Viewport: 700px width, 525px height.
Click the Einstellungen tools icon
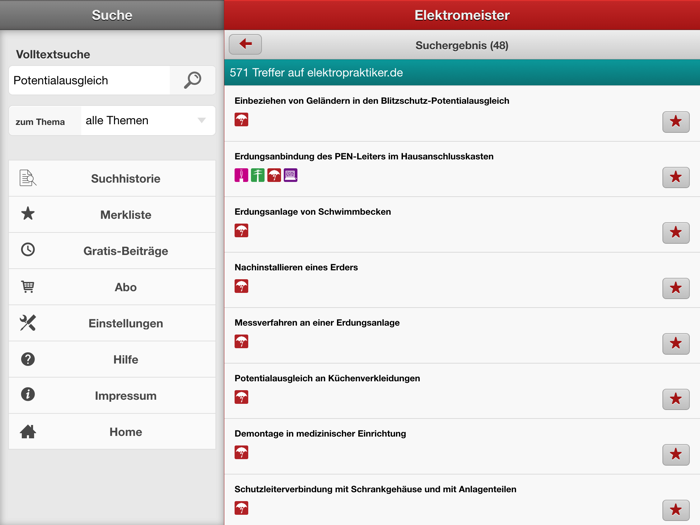tap(28, 322)
